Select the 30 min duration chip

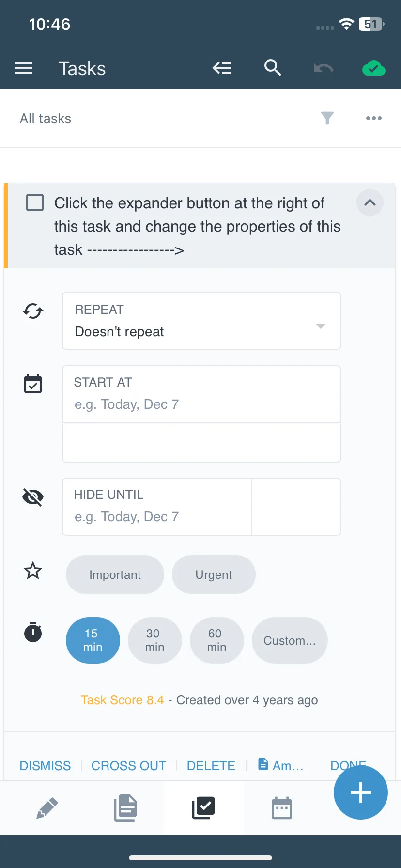155,640
